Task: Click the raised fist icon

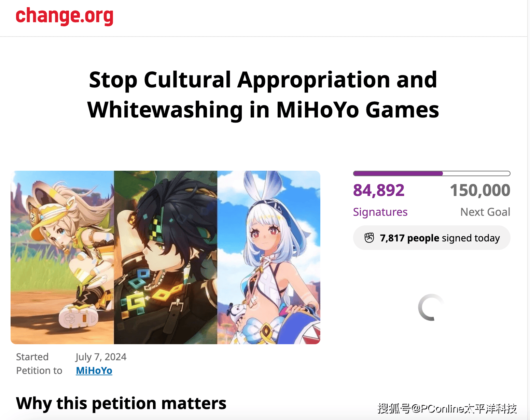Action: 369,238
